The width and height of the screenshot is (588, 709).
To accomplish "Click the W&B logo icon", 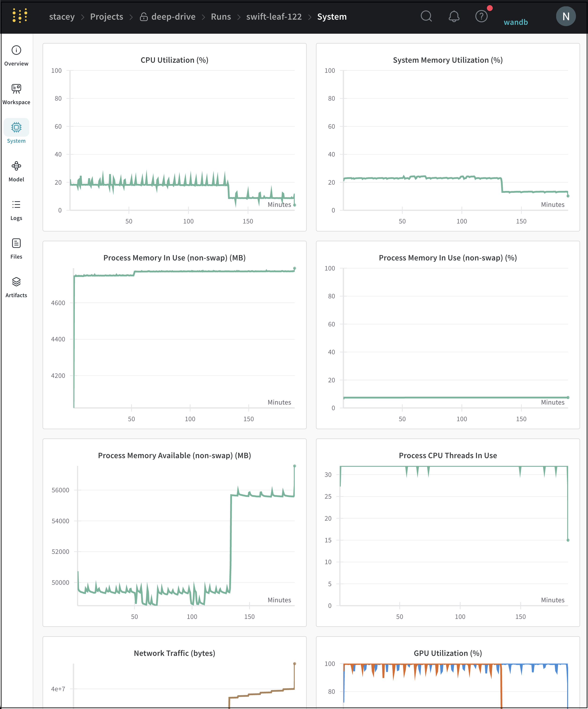I will coord(20,16).
